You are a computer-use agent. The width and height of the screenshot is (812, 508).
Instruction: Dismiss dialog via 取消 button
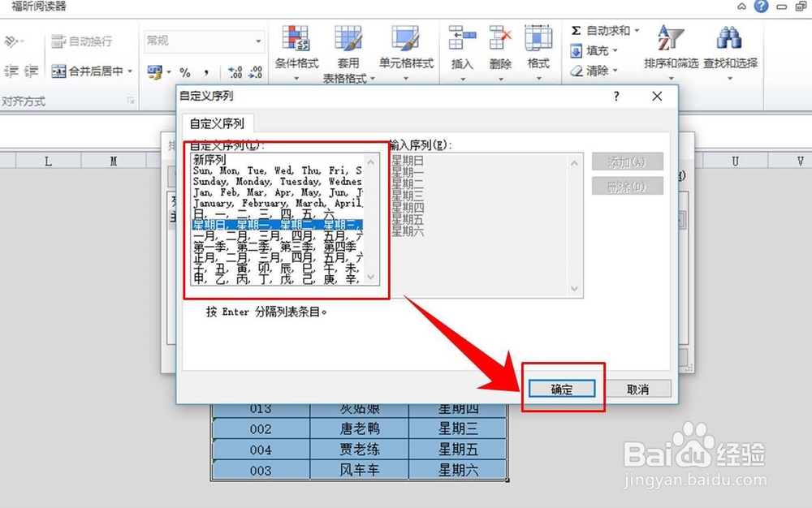pyautogui.click(x=640, y=389)
